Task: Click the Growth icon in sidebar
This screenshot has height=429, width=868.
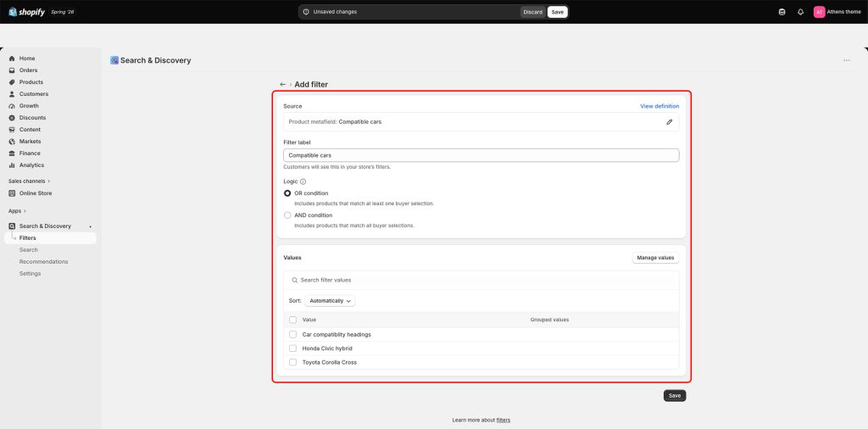Action: [12, 106]
